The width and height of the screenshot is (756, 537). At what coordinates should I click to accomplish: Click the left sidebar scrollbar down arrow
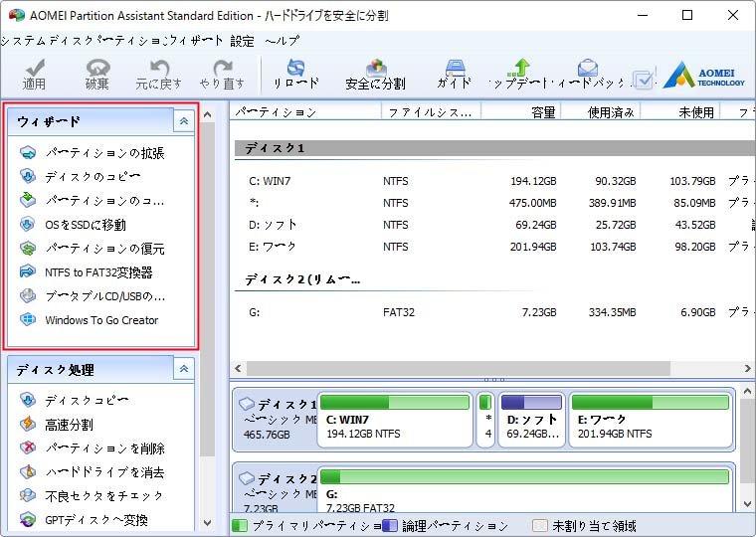pos(208,522)
